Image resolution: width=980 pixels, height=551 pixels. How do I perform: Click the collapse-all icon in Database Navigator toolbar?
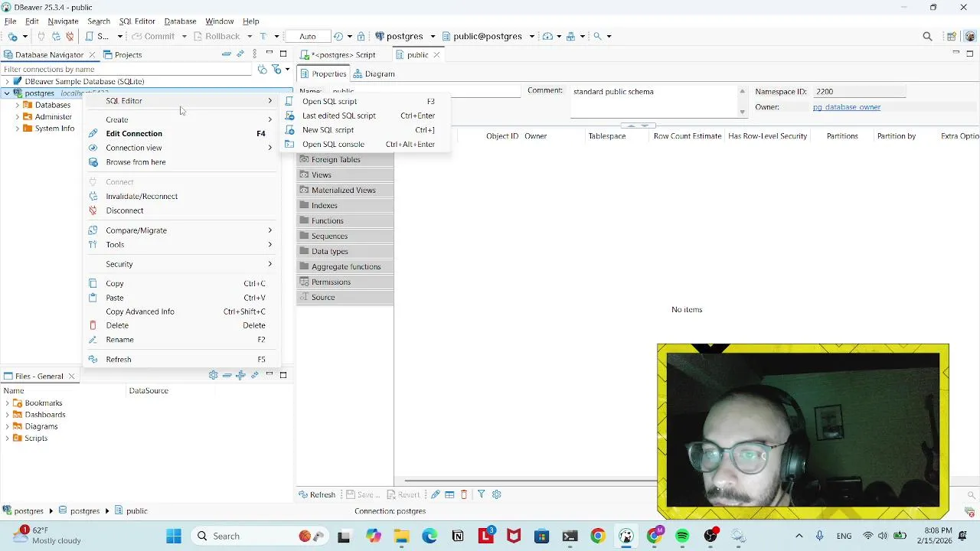pyautogui.click(x=226, y=54)
